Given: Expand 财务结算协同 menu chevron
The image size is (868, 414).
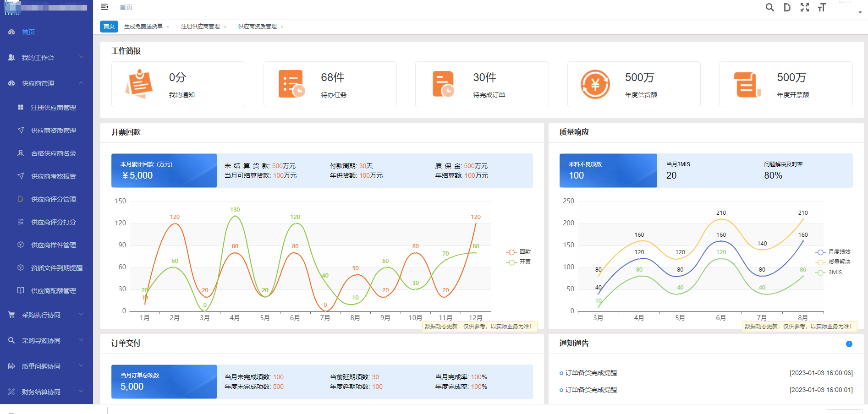Looking at the screenshot, I should pyautogui.click(x=81, y=392).
